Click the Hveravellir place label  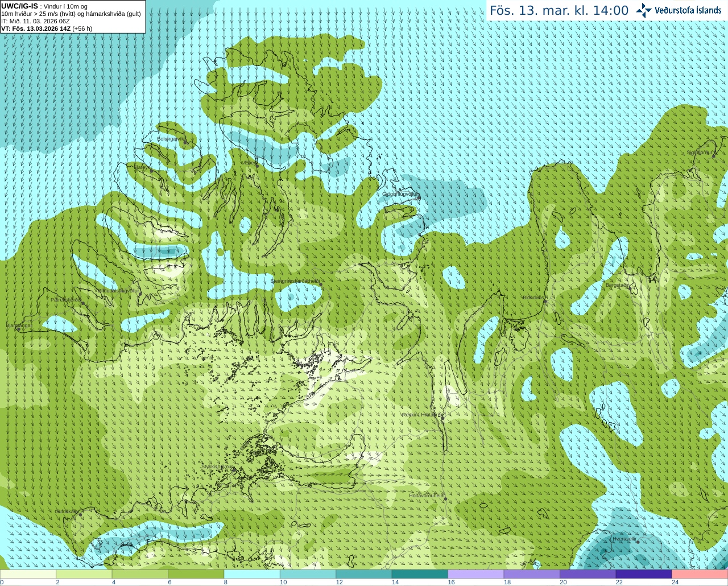[x=624, y=538]
